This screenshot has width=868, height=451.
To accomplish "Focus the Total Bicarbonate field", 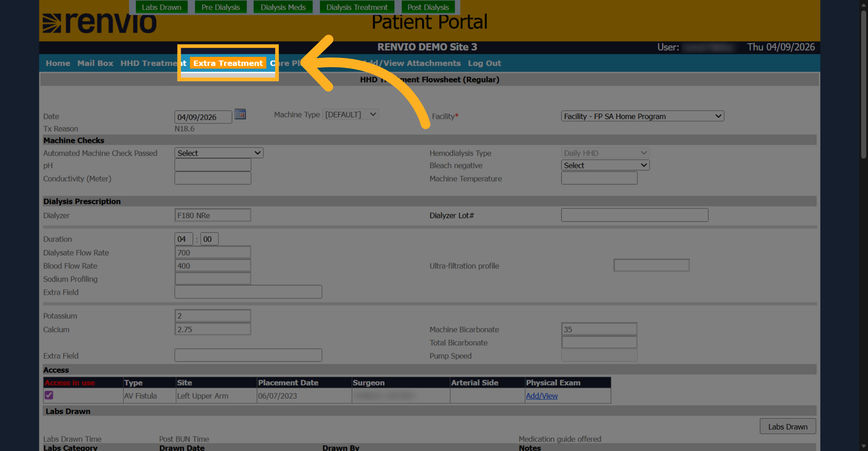I will tap(599, 342).
